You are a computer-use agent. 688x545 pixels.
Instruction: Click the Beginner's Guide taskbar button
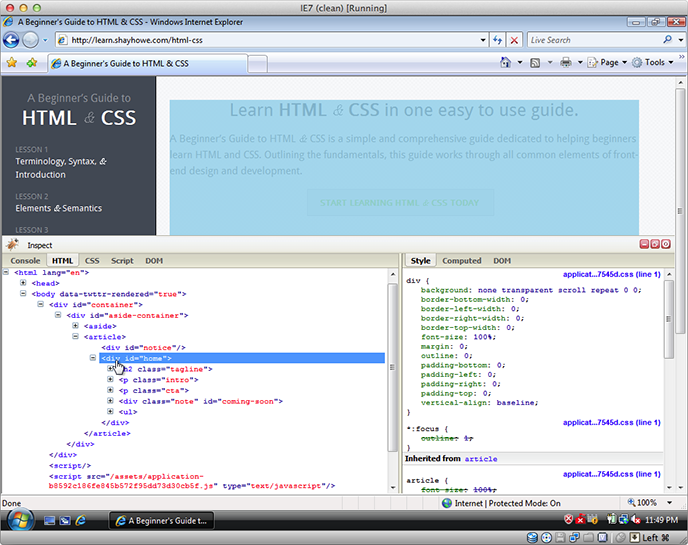pos(161,521)
